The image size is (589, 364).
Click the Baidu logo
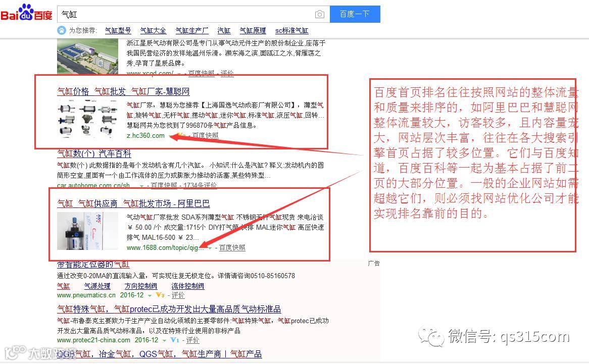[26, 13]
